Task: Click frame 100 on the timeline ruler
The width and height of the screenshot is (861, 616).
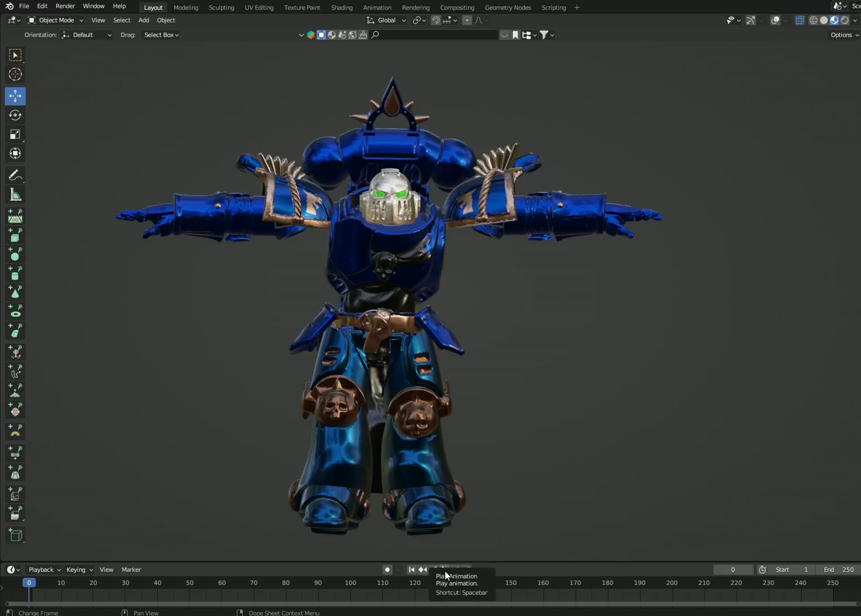Action: 350,583
